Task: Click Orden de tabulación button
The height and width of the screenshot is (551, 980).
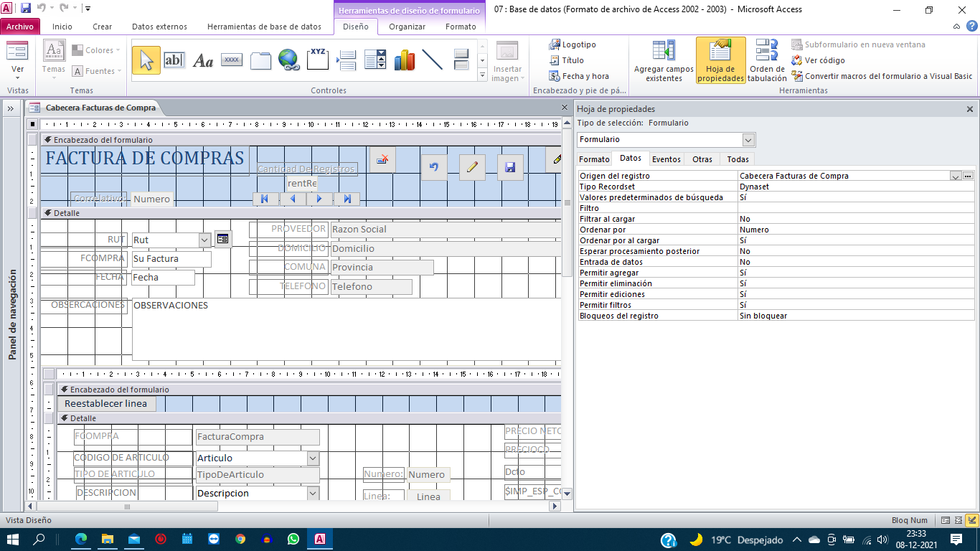Action: point(767,60)
